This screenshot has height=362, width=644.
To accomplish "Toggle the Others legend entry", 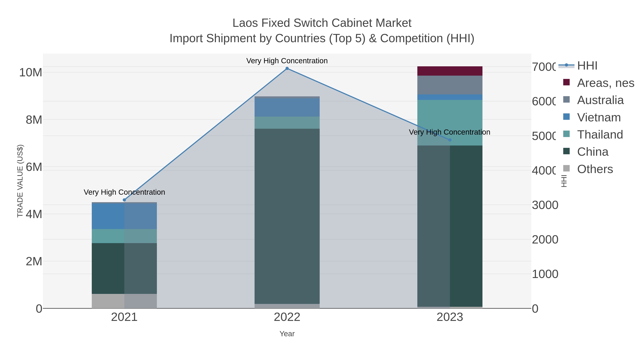I will [x=588, y=169].
